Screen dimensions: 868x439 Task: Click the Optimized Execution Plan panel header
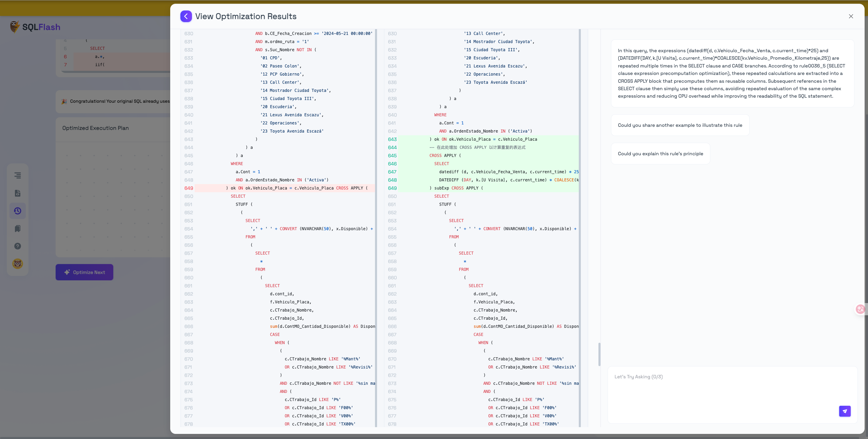(95, 128)
